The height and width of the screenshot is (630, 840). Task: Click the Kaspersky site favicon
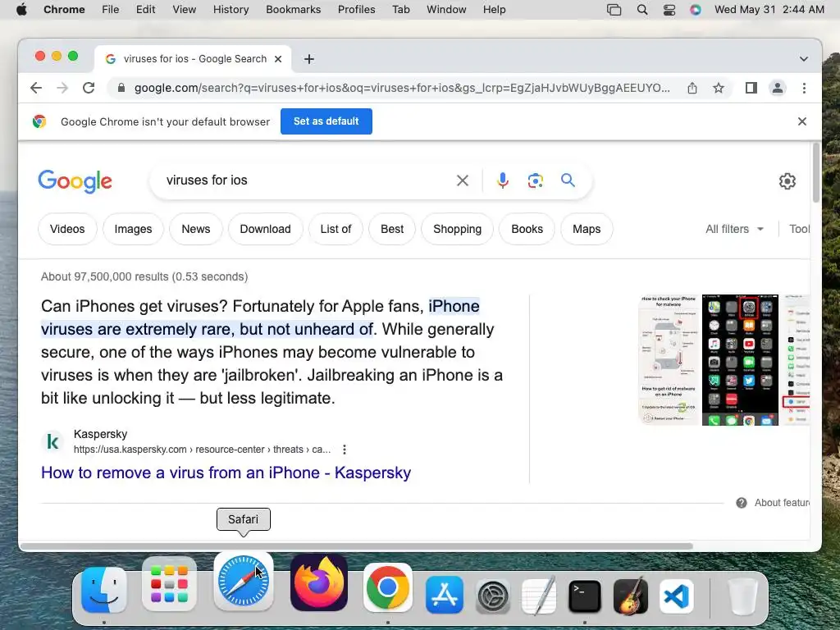(52, 441)
